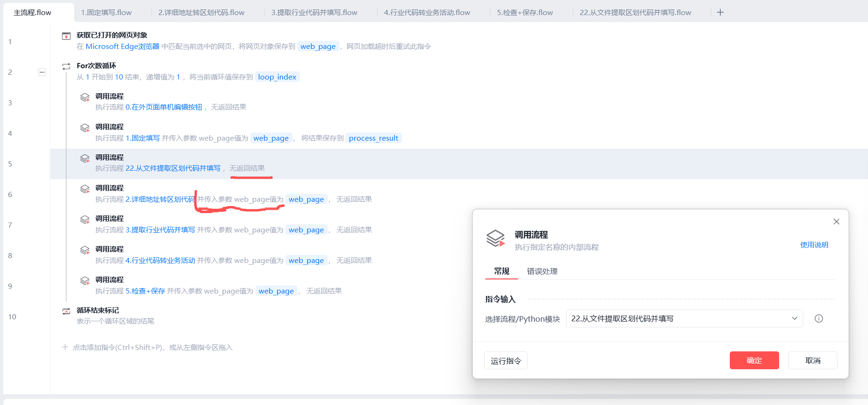This screenshot has height=405, width=868.
Task: Click the info icon beside the flow dropdown
Action: point(819,318)
